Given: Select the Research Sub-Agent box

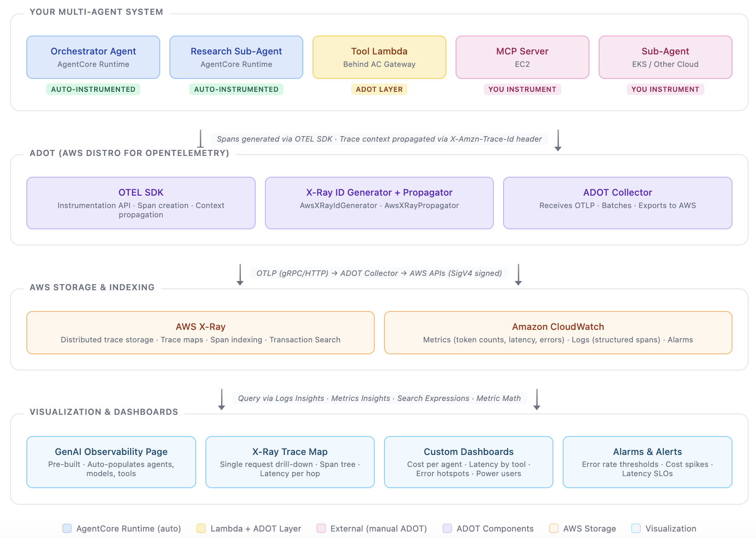Looking at the screenshot, I should pos(236,57).
